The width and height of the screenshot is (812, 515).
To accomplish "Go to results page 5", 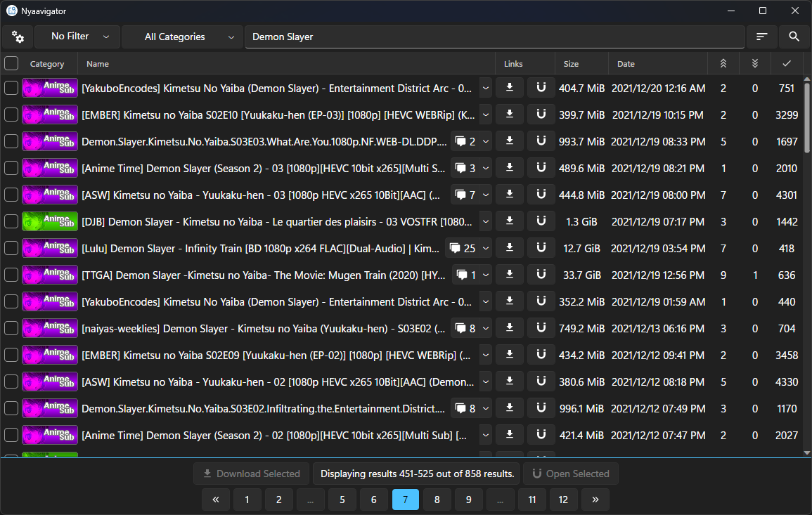I will tap(342, 500).
